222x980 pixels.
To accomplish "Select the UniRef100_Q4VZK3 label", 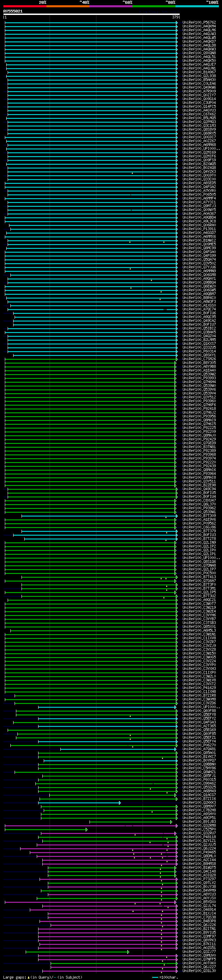I will [x=199, y=172].
